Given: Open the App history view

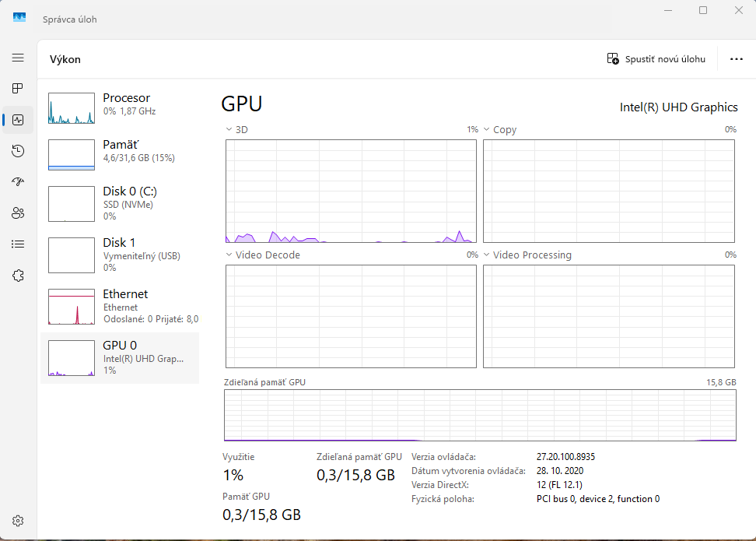Looking at the screenshot, I should click(x=18, y=150).
